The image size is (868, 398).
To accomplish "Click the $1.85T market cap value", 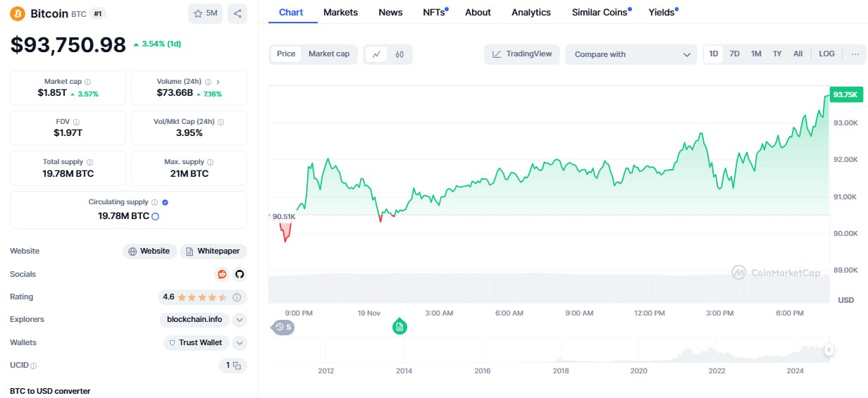I will [x=53, y=93].
